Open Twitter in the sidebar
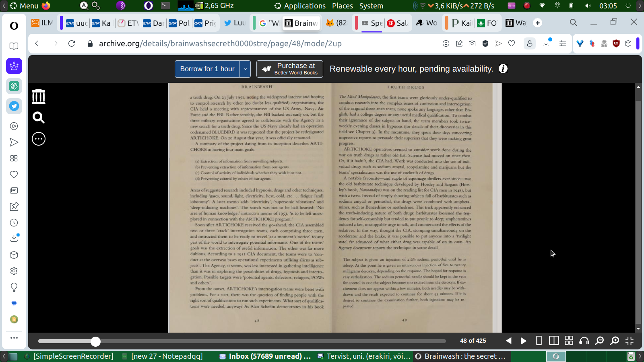 click(x=14, y=106)
